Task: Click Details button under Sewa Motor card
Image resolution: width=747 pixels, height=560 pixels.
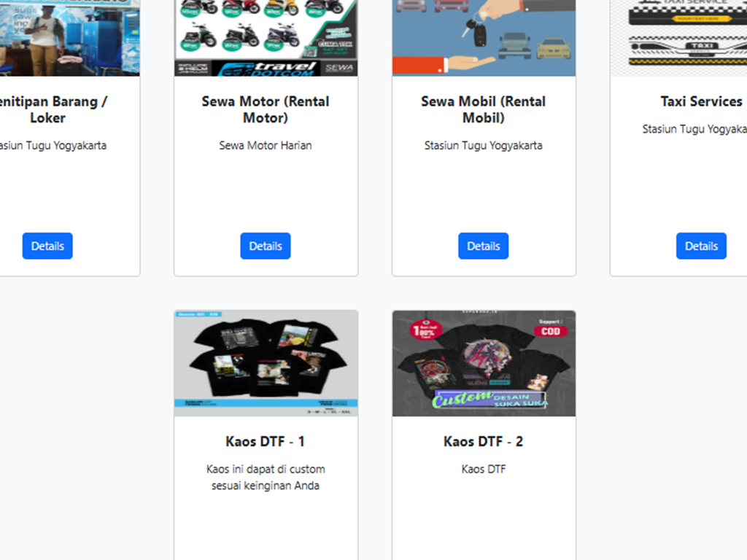Action: pyautogui.click(x=266, y=246)
